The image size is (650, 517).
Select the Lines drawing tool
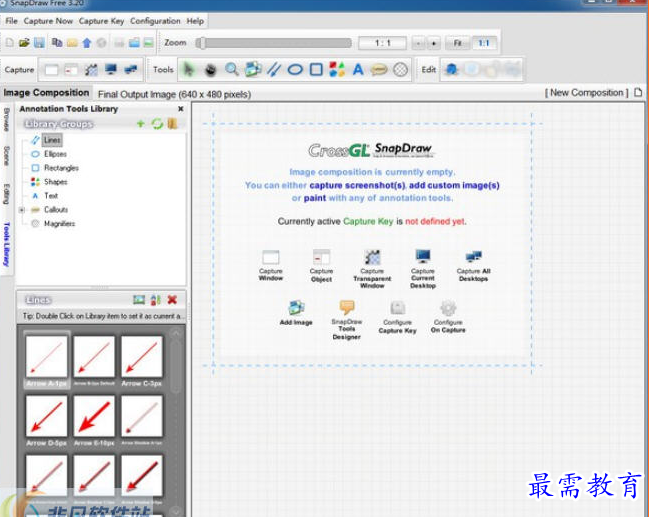274,69
